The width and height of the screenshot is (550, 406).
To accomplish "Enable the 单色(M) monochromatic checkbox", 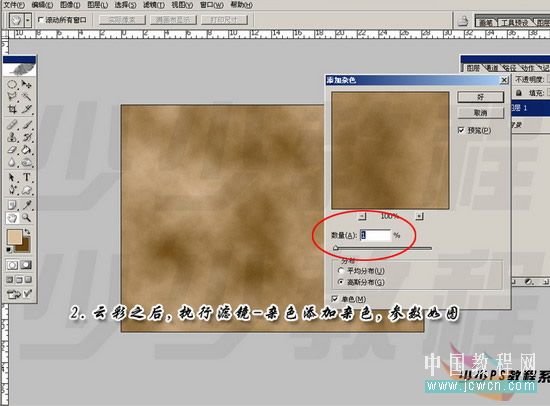I will (335, 299).
